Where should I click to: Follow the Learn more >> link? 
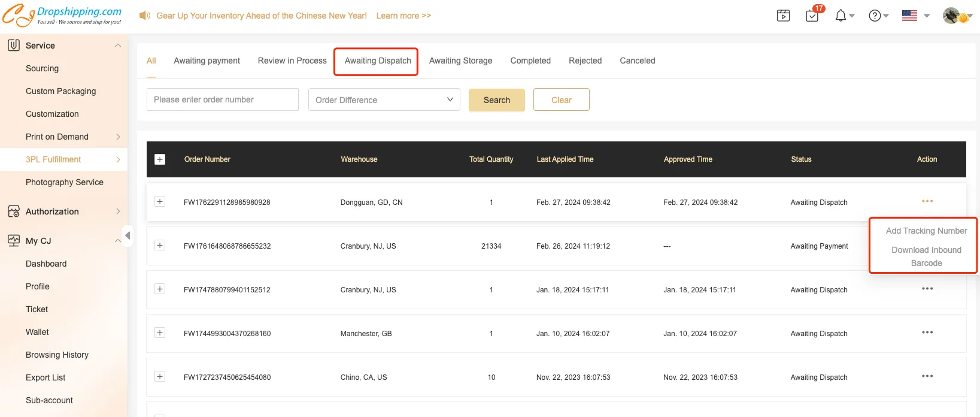coord(403,16)
